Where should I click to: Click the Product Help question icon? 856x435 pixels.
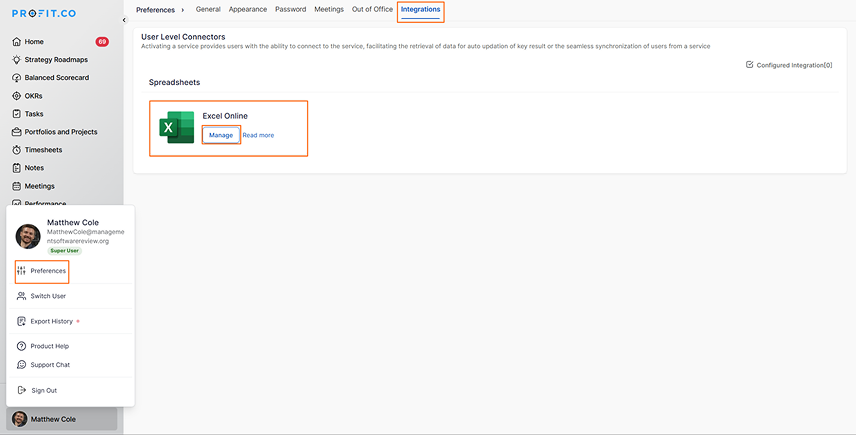21,346
